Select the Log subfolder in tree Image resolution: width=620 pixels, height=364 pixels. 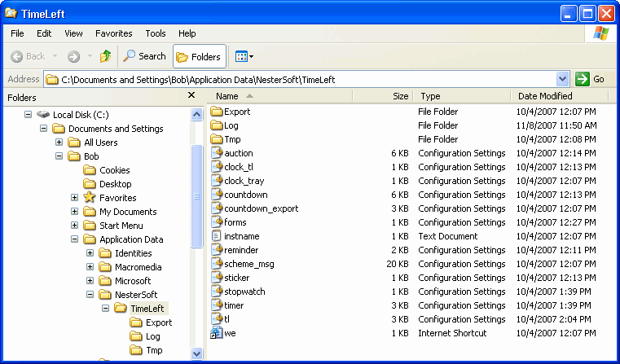tap(145, 336)
